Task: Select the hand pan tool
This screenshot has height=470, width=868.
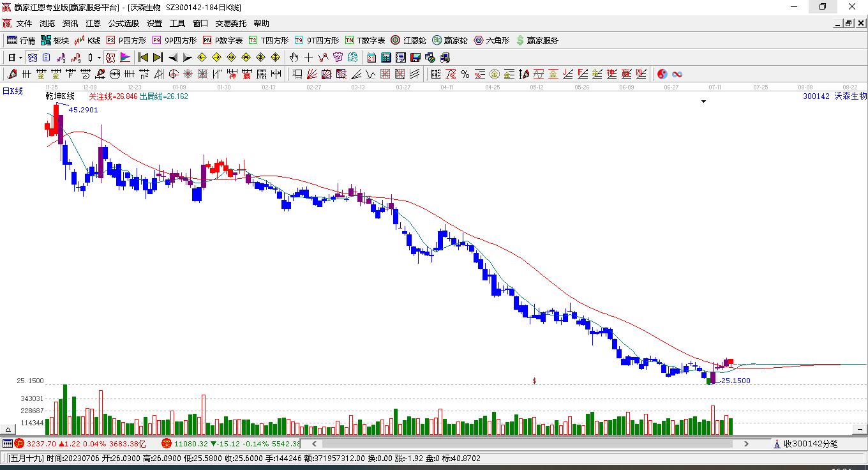Action: [x=294, y=57]
